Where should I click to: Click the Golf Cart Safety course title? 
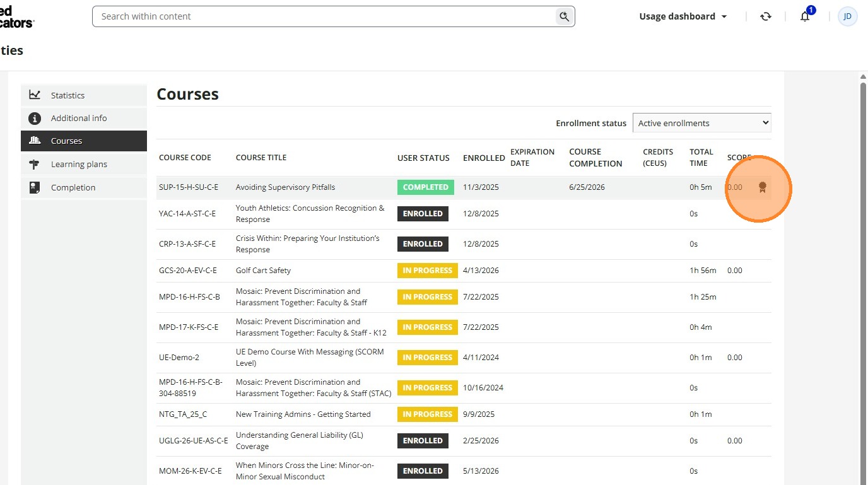263,271
